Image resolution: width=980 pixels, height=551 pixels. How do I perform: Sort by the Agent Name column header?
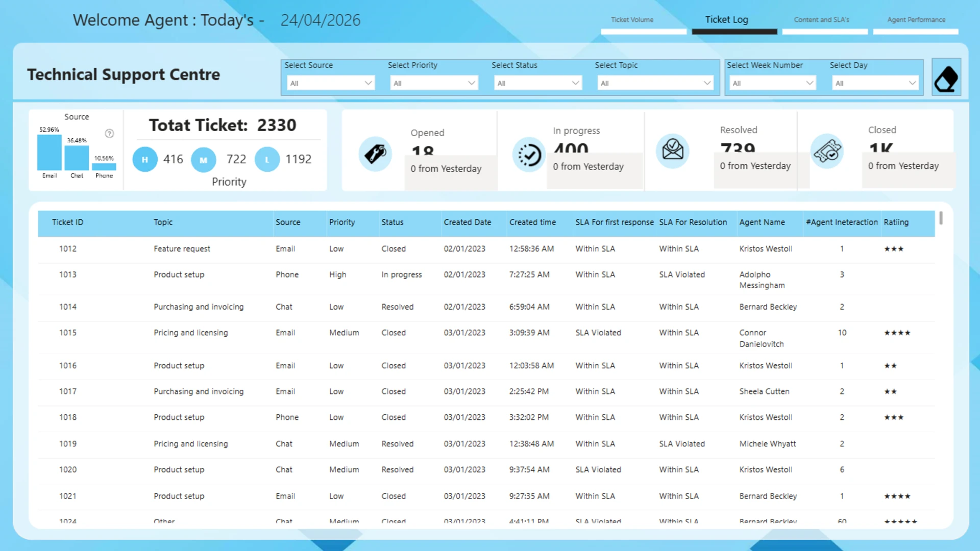pyautogui.click(x=762, y=222)
